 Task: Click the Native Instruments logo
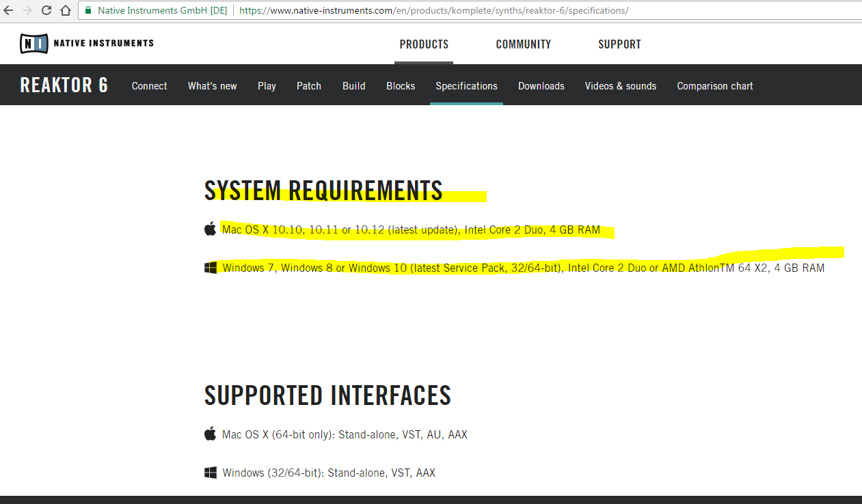click(87, 43)
